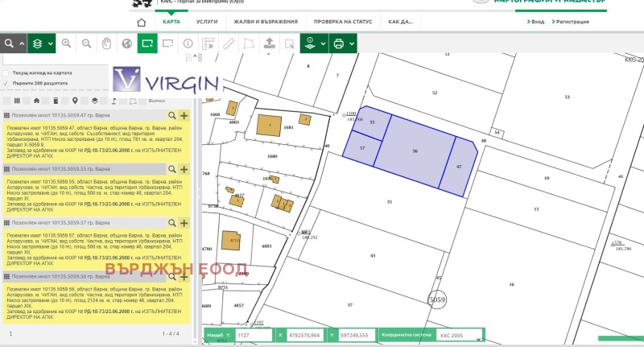This screenshot has width=644, height=347.
Task: Click the globe full extent icon
Action: [x=126, y=43]
